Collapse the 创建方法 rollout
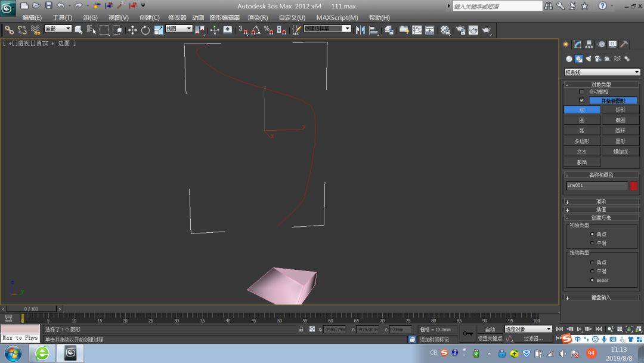 (601, 217)
